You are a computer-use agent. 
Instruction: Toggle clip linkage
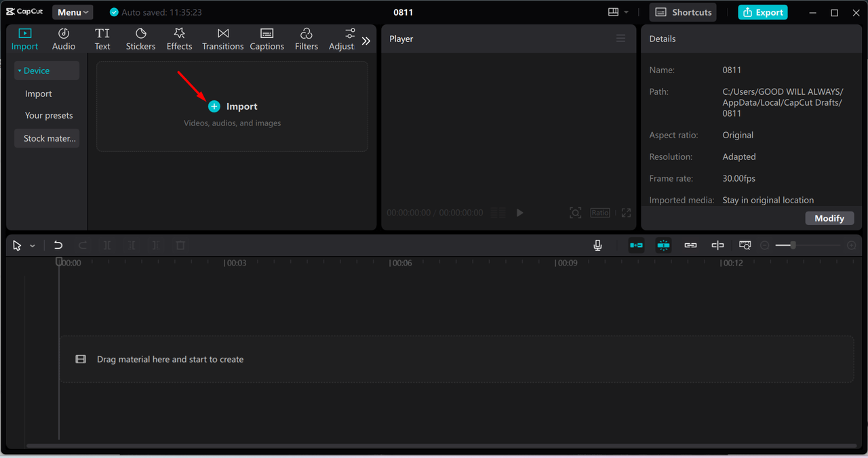click(690, 245)
